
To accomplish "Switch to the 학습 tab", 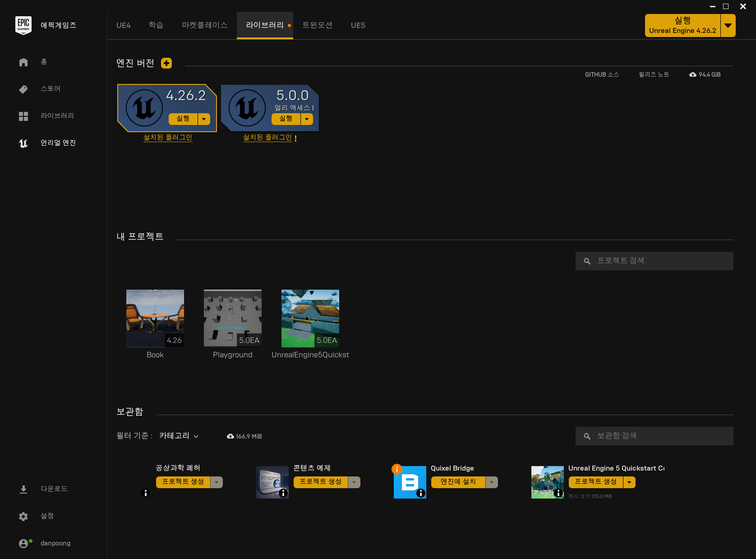I will (156, 25).
